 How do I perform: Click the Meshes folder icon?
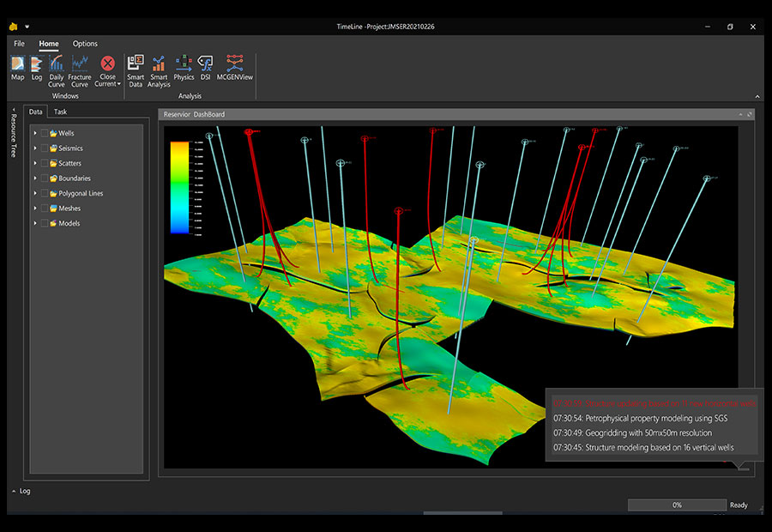tap(53, 209)
